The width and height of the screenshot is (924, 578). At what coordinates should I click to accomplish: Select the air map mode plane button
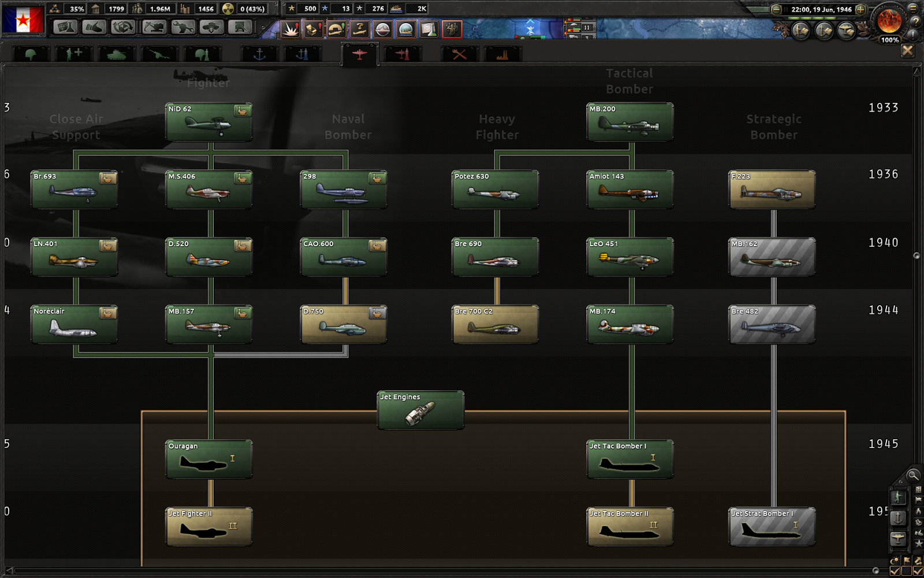coord(898,539)
